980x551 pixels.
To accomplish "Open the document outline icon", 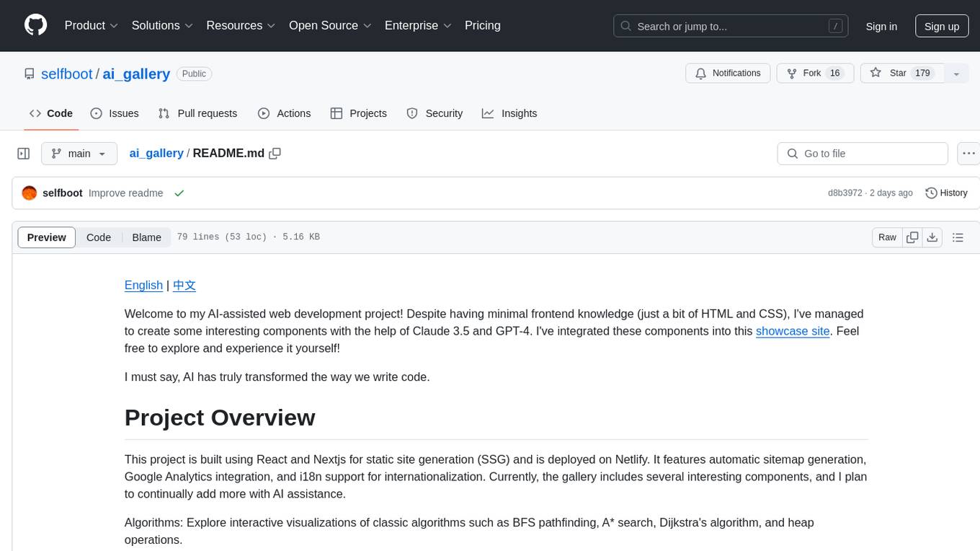I will (958, 237).
